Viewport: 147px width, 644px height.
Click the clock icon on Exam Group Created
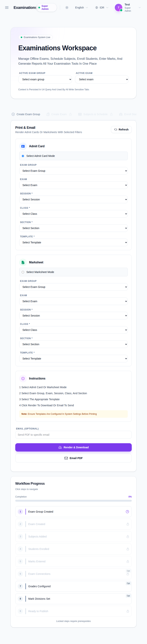point(127,512)
